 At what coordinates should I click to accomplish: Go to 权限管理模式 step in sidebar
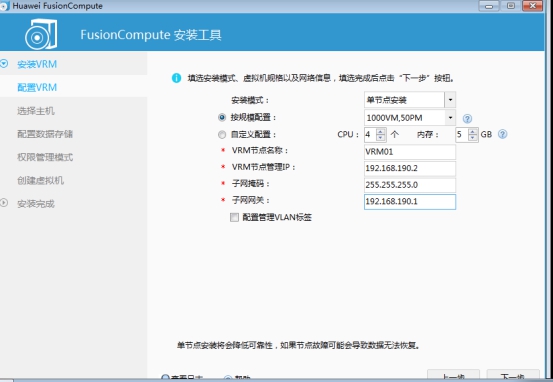click(45, 157)
